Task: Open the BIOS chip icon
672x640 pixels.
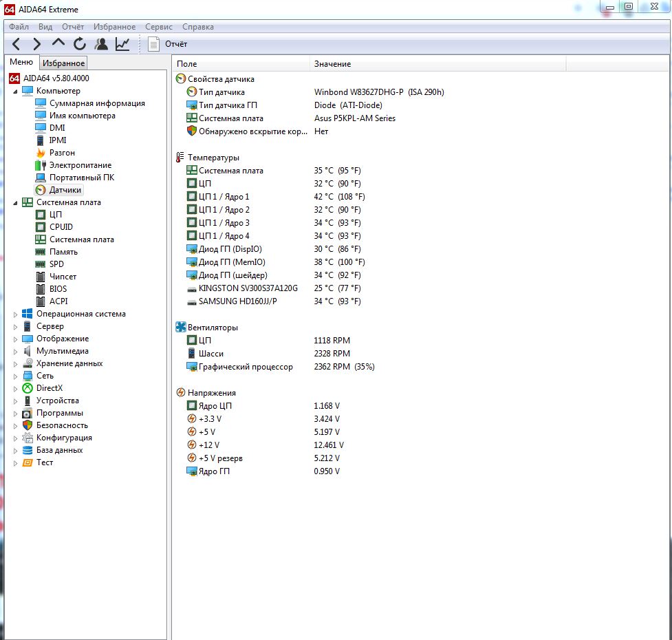Action: 41,289
